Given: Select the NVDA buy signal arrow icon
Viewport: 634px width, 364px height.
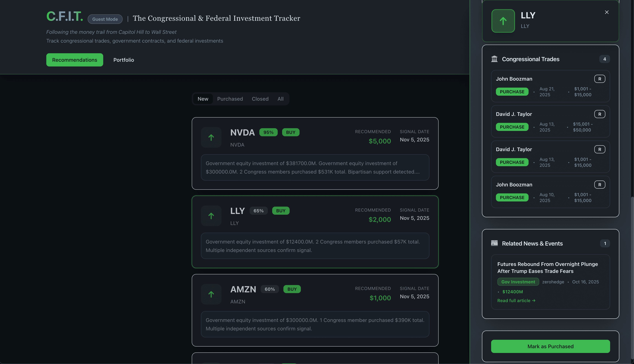Looking at the screenshot, I should [x=211, y=137].
